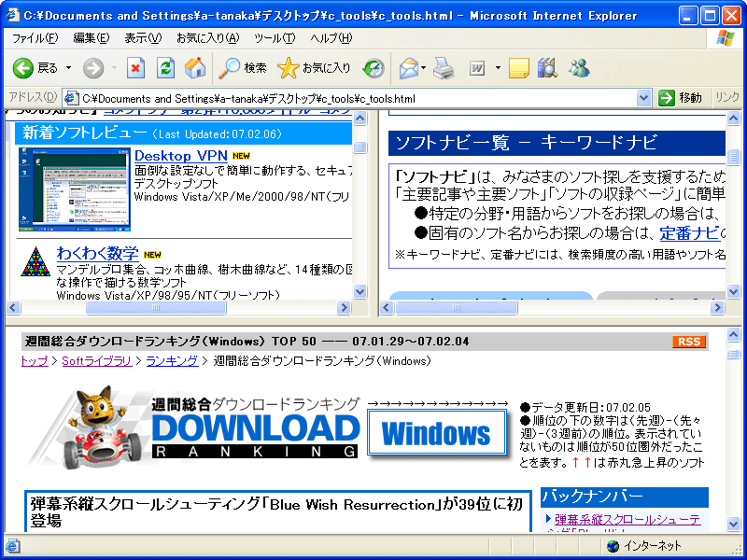
Task: Follow the Softライブラリ breadcrumb link
Action: pos(97,361)
